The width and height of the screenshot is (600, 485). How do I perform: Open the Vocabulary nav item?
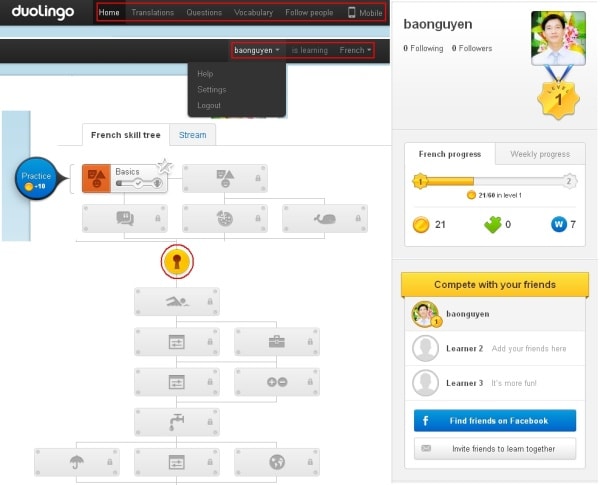pos(253,13)
